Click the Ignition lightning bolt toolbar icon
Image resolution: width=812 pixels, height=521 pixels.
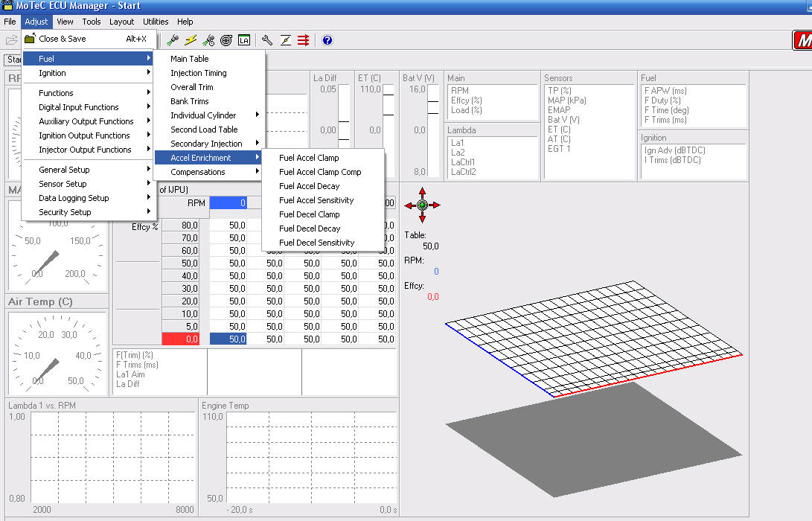(x=191, y=40)
